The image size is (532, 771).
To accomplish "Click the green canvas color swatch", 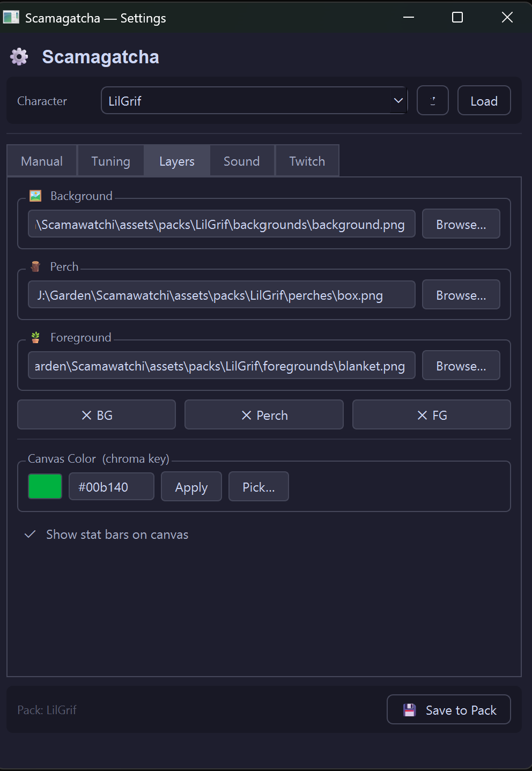I will point(45,487).
